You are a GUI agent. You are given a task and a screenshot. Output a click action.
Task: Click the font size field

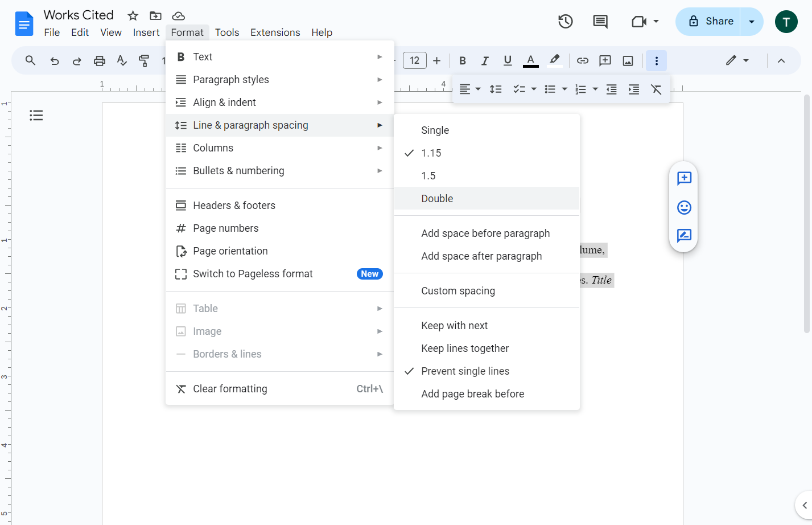(415, 60)
